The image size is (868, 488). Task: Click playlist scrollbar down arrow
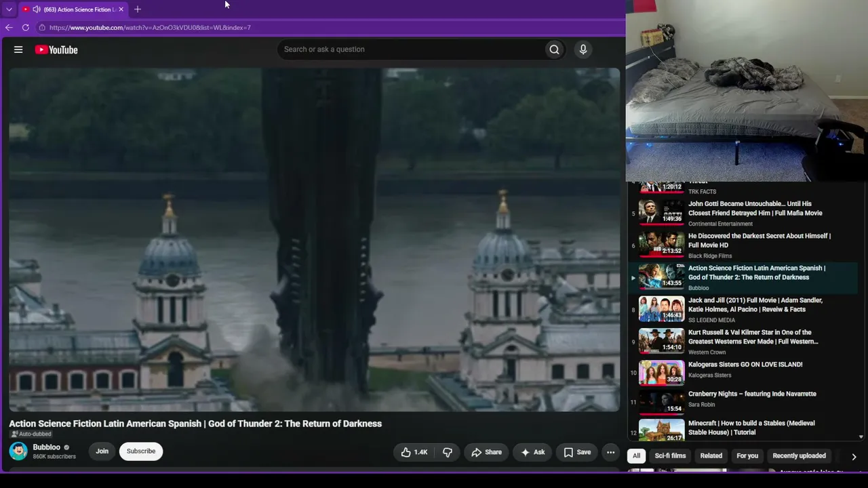tap(861, 437)
